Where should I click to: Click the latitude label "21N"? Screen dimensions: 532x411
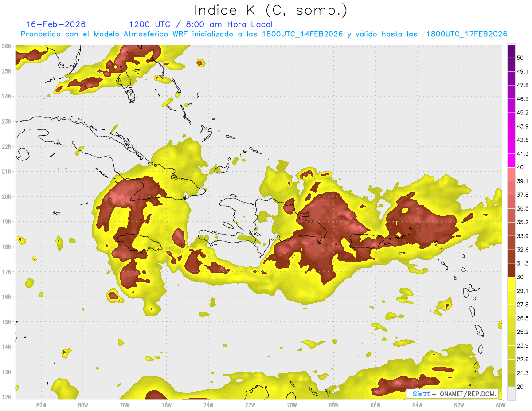[7, 171]
